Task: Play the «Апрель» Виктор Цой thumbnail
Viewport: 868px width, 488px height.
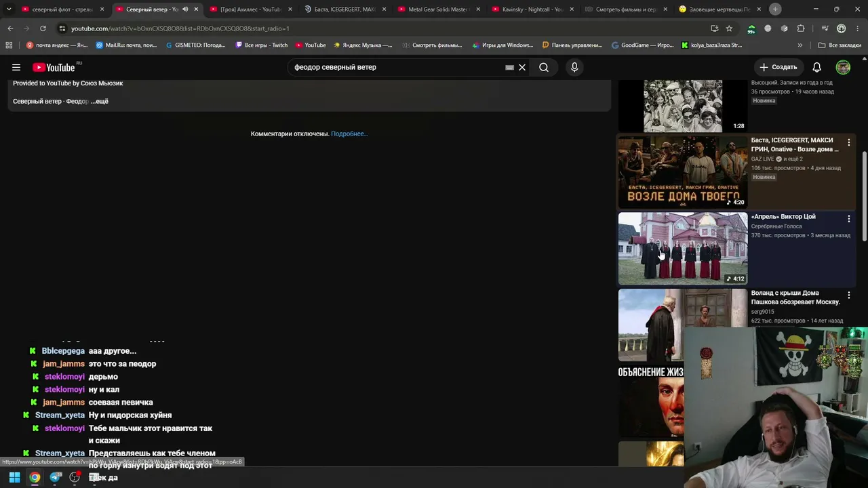Action: pyautogui.click(x=683, y=249)
